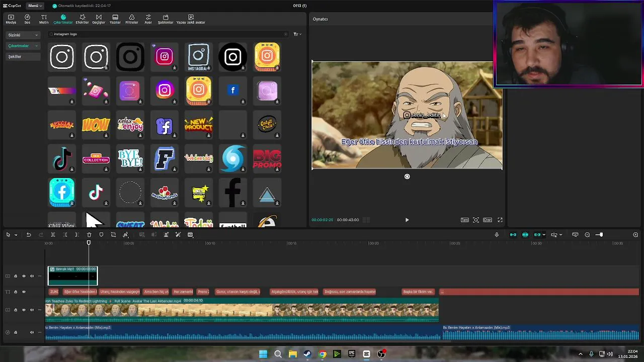Open the Efektler tab

click(x=82, y=19)
